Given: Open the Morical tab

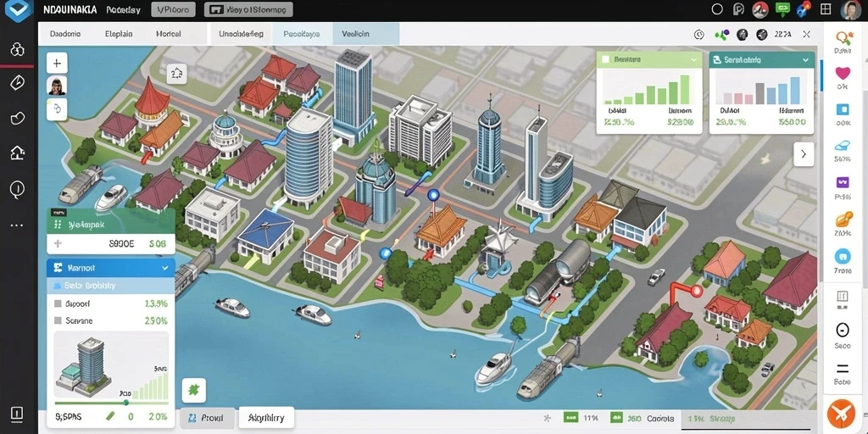Looking at the screenshot, I should click(169, 34).
